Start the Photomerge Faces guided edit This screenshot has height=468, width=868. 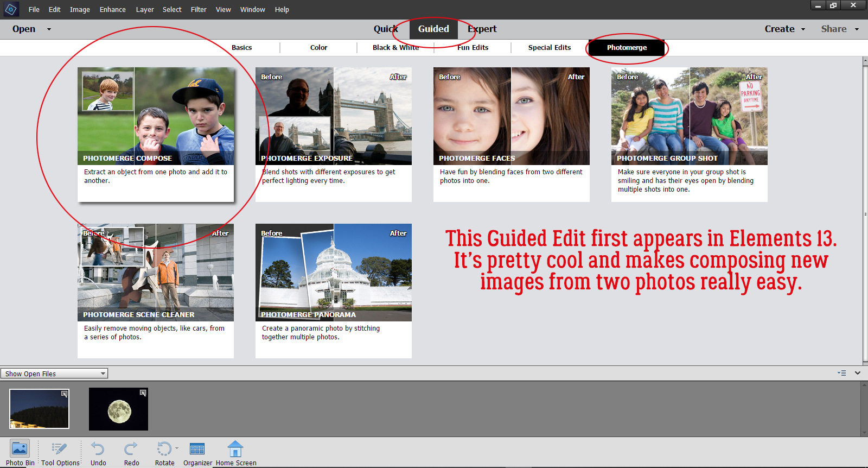pos(512,135)
